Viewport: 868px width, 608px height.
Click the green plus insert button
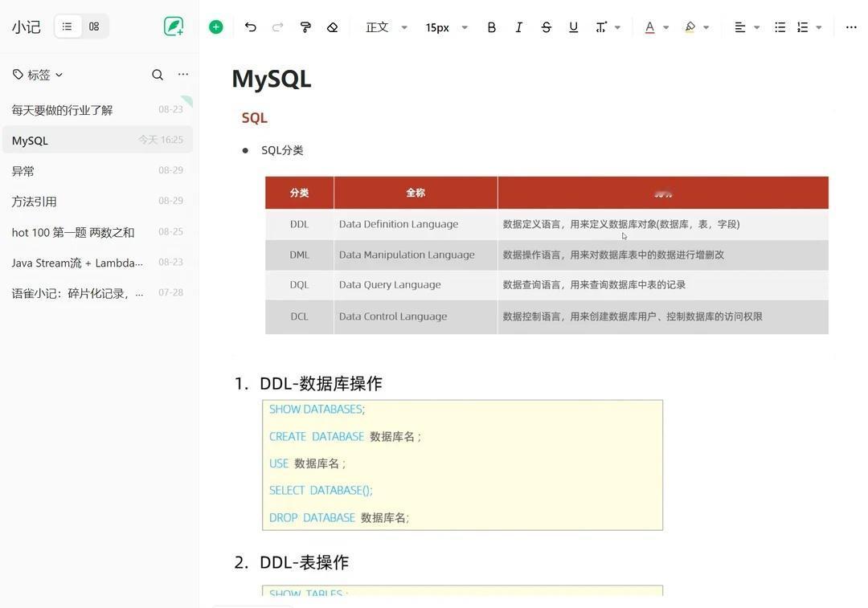(x=216, y=27)
